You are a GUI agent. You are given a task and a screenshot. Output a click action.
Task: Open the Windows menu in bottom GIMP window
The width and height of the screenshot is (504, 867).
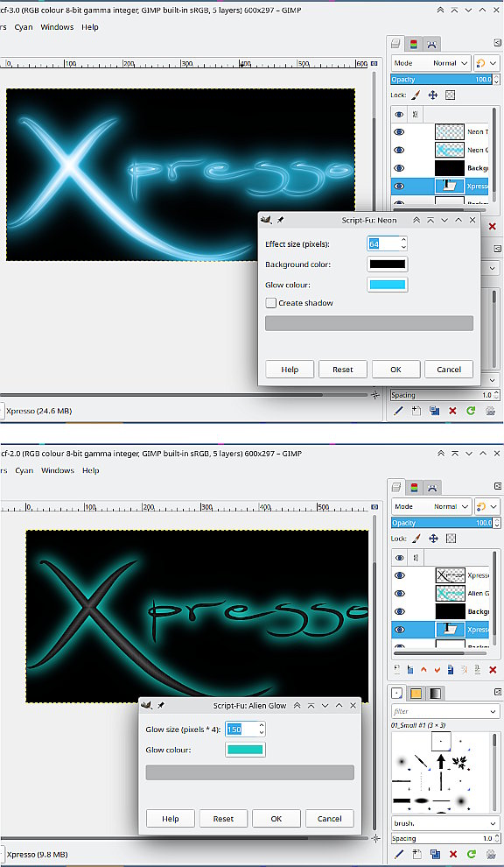[58, 470]
